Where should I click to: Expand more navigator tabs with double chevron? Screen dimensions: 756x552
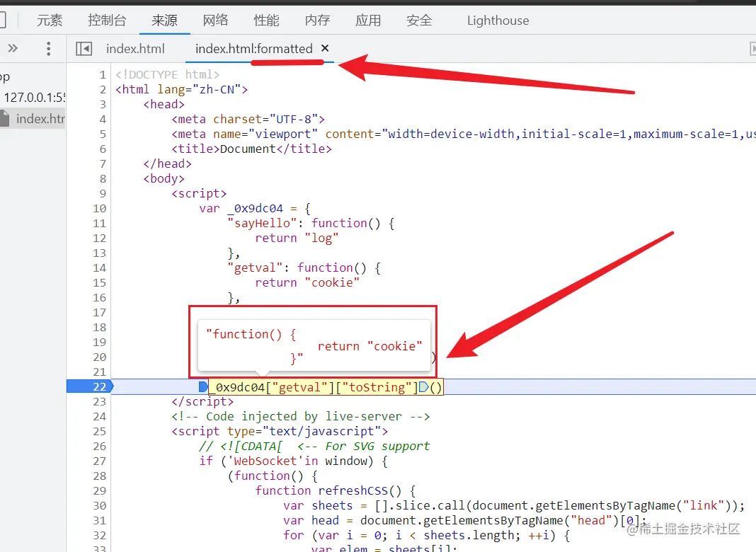13,48
